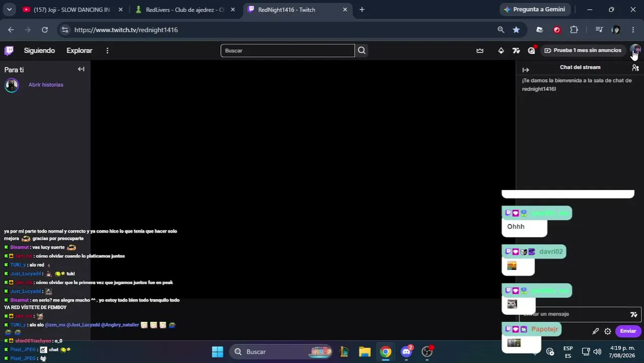
Task: Click Prueba 1 mes sin anuncios button
Action: [x=583, y=50]
